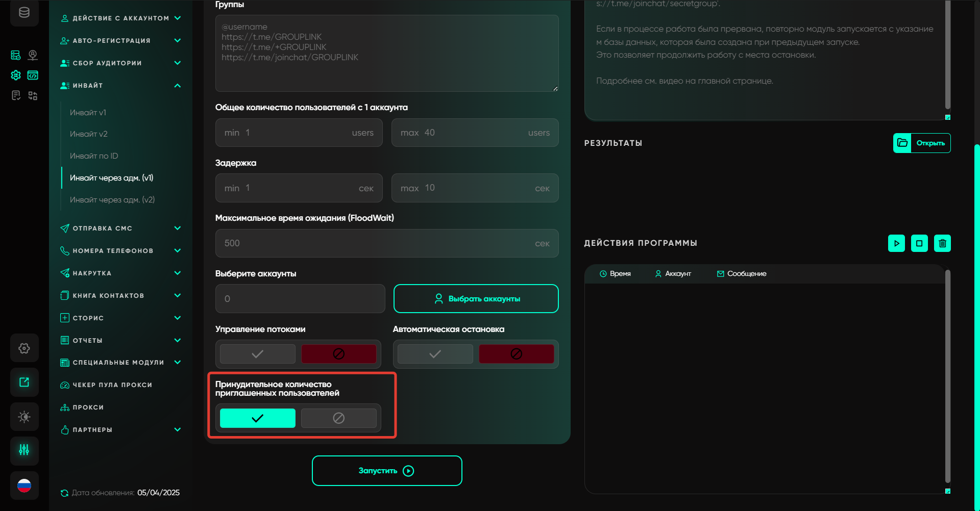The width and height of the screenshot is (980, 511).
Task: Click the stop square icon
Action: pos(919,243)
